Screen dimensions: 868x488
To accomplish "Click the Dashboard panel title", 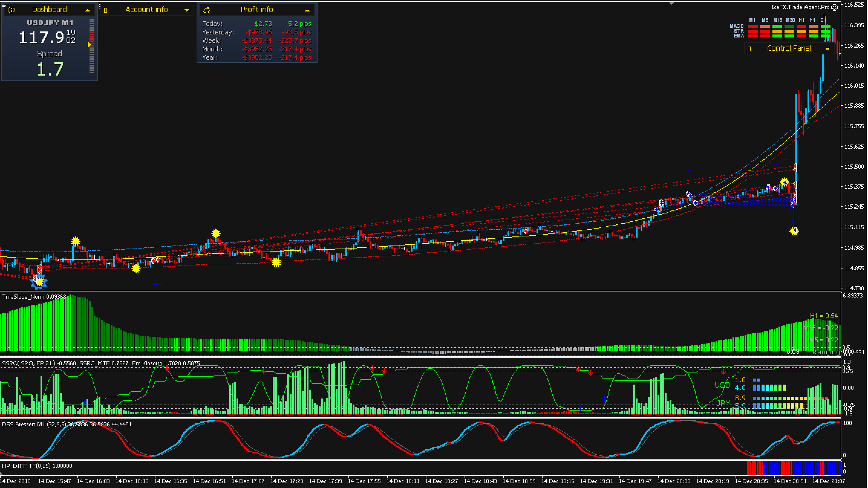I will [x=50, y=10].
